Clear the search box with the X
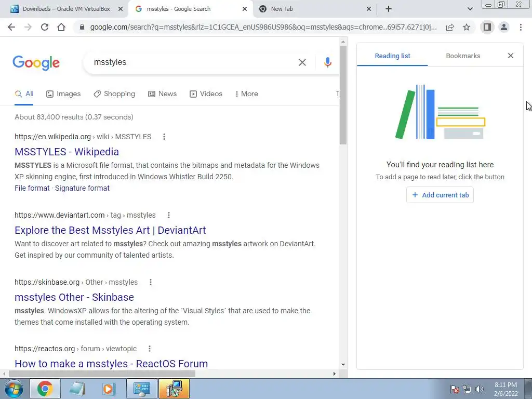The image size is (532, 399). (302, 62)
